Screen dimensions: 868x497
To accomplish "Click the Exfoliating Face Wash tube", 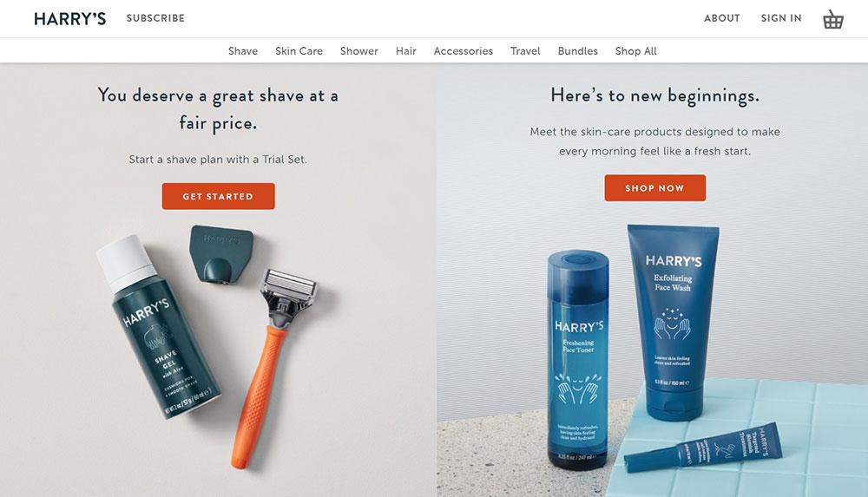I will pyautogui.click(x=674, y=321).
